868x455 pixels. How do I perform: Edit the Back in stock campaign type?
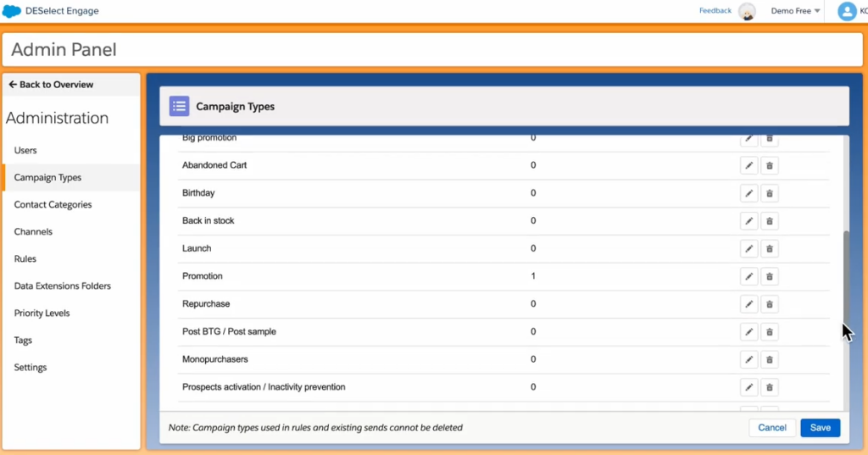coord(749,221)
